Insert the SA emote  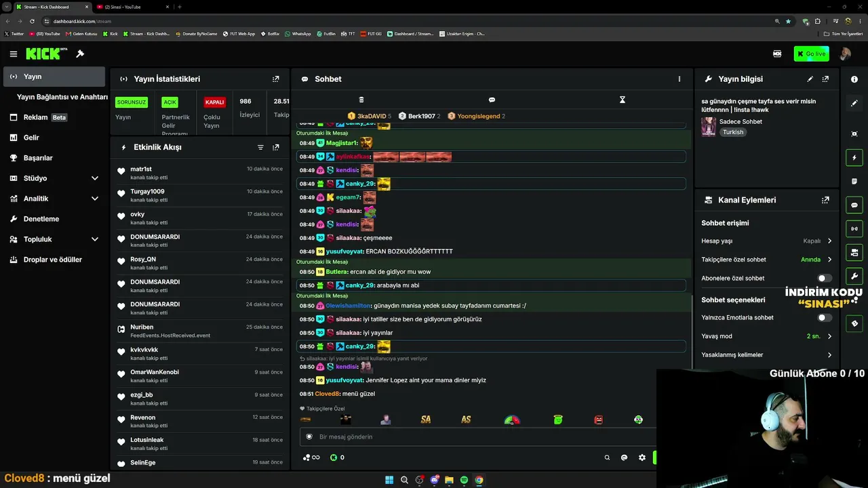point(426,420)
